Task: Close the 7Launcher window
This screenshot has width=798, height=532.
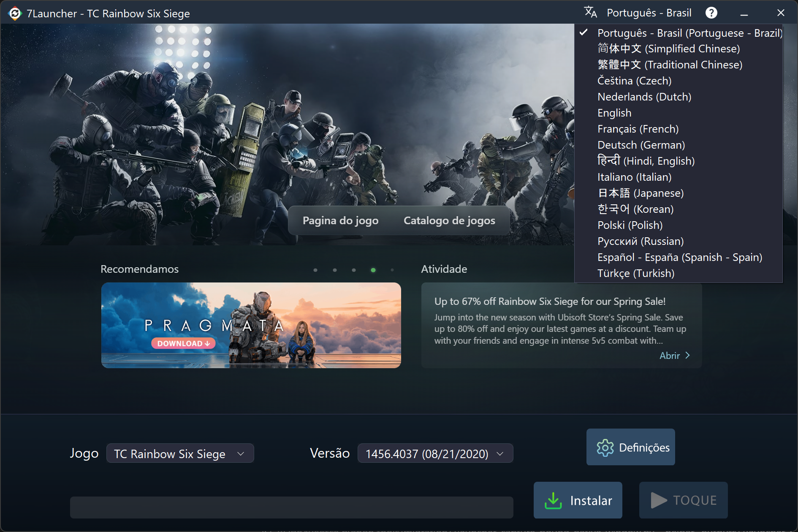Action: (x=781, y=13)
